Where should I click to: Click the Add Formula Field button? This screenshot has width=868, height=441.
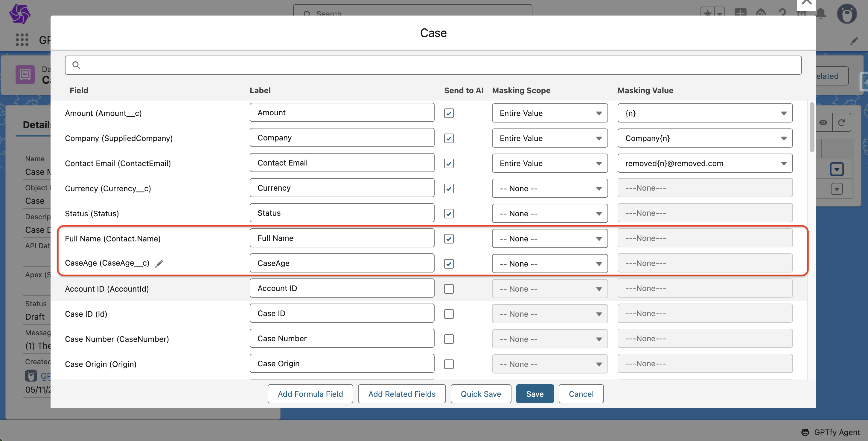tap(310, 394)
